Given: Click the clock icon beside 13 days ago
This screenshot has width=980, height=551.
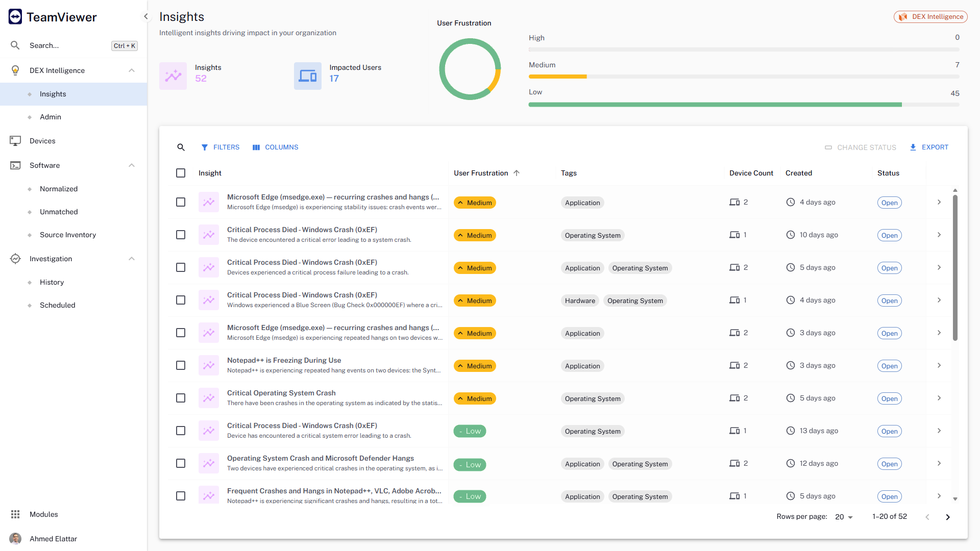Looking at the screenshot, I should 791,431.
